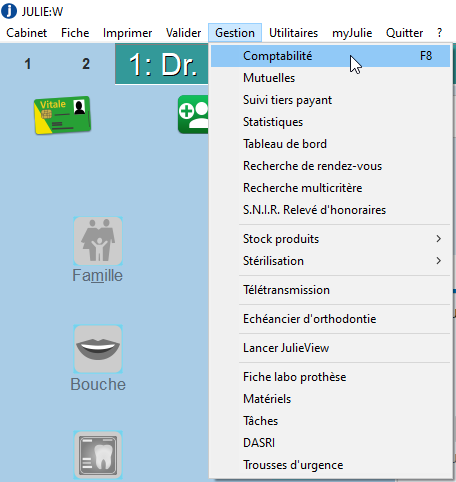Viewport: 456px width, 482px height.
Task: Open Echéancier d'orthodontie
Action: coord(330,319)
